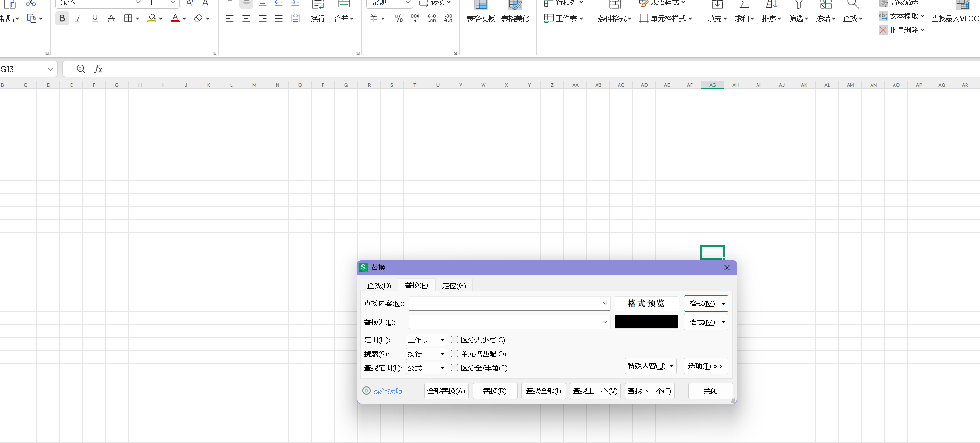980x443 pixels.
Task: Expand the 查找内容 history dropdown arrow
Action: 605,304
